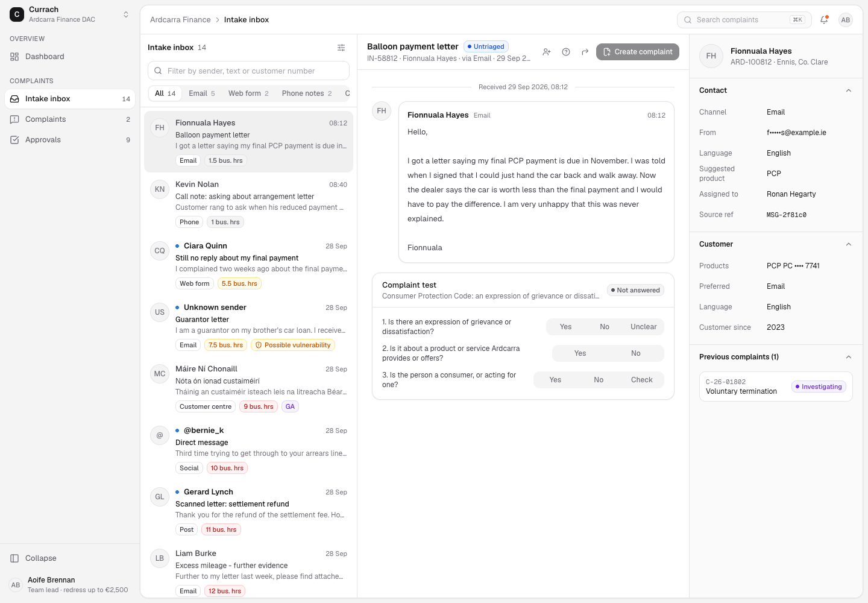Screen dimensions: 868x603
Task: Open the Currach organization switcher
Action: tap(70, 14)
